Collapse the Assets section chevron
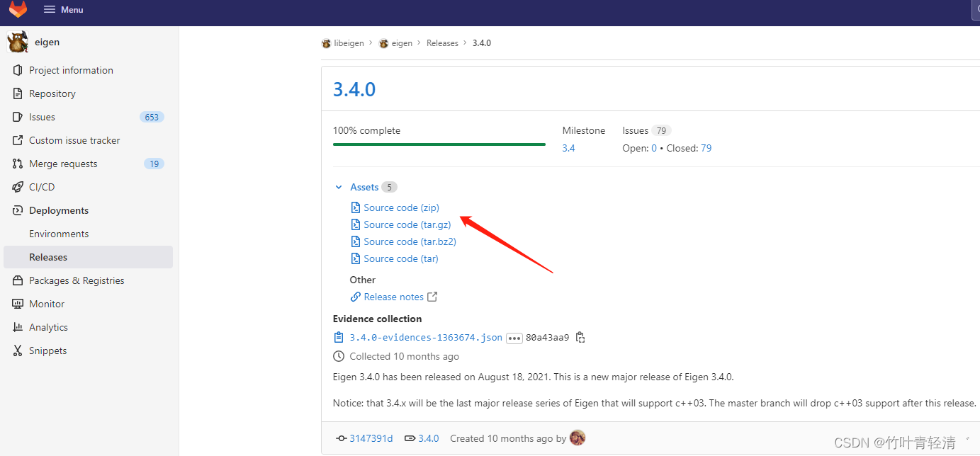 pyautogui.click(x=339, y=187)
